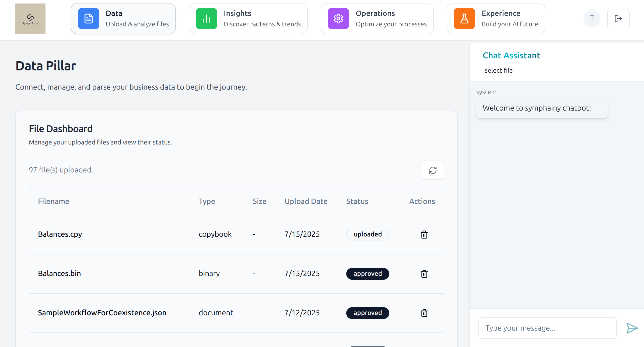Viewport: 644px width, 347px height.
Task: Click the Upload Date column header
Action: (x=306, y=201)
